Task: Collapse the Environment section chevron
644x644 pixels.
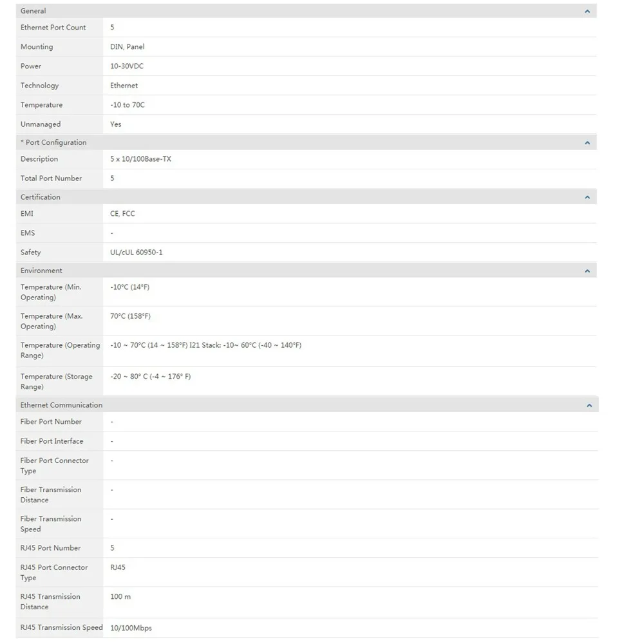Action: tap(587, 270)
